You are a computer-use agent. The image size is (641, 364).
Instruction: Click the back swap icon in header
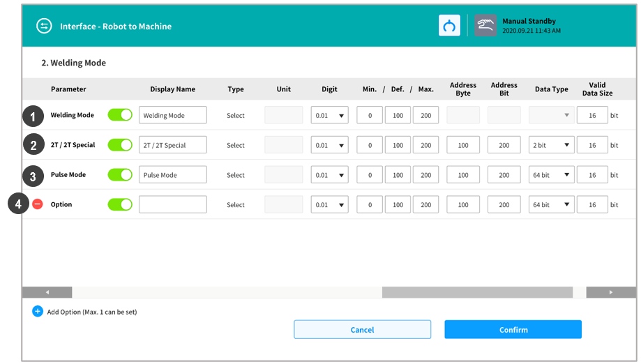pos(45,26)
